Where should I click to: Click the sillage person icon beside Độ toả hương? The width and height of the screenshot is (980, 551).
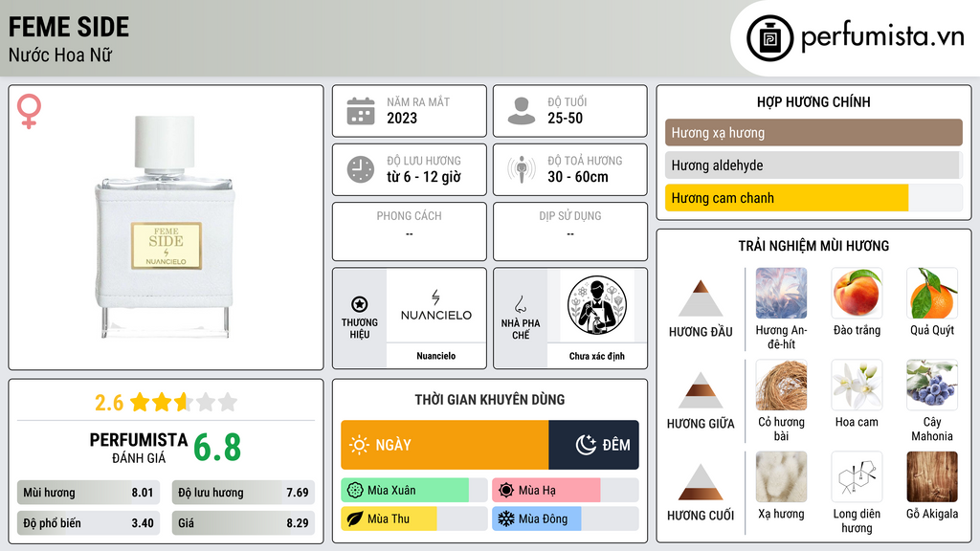tap(522, 169)
